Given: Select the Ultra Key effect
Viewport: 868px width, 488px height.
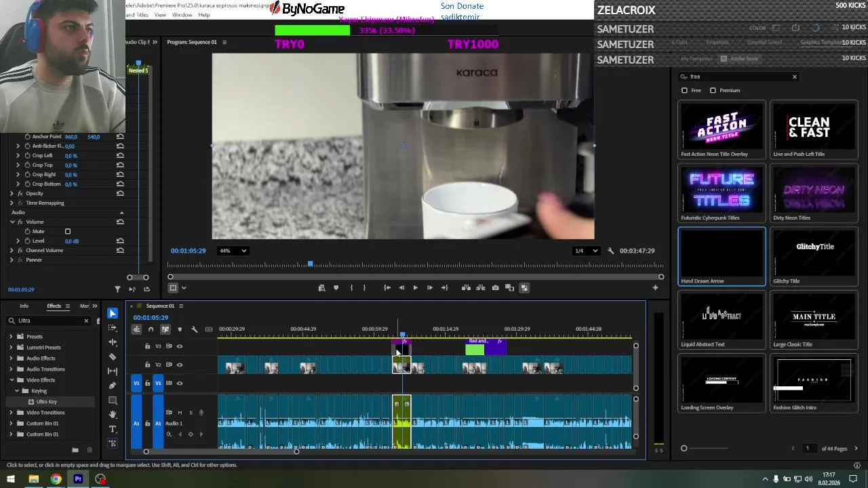Looking at the screenshot, I should (47, 402).
